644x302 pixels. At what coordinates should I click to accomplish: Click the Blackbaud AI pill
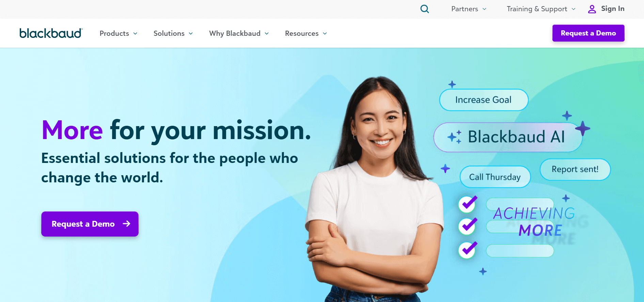point(507,137)
